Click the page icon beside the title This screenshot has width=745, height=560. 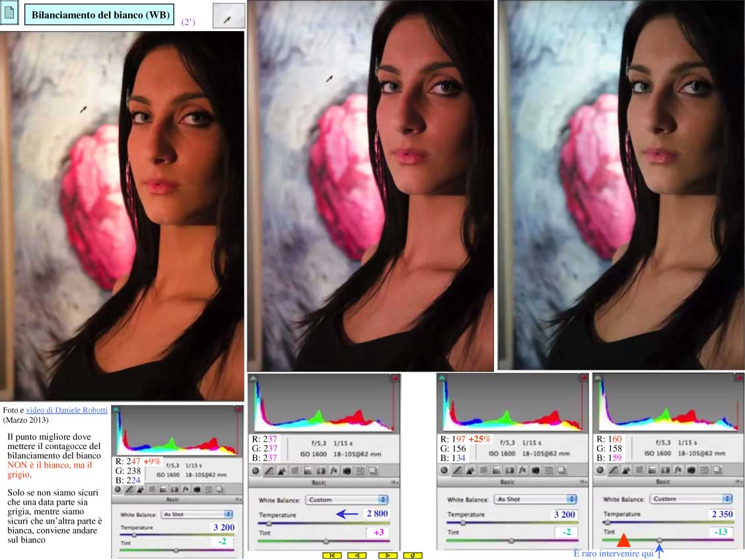coord(9,15)
